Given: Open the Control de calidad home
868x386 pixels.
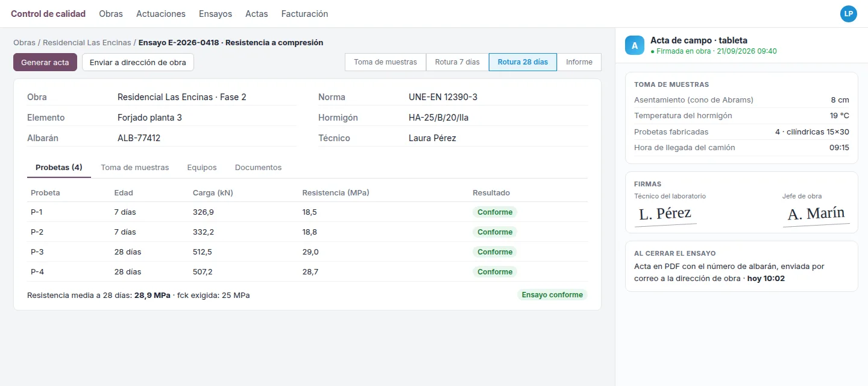Looking at the screenshot, I should coord(48,14).
